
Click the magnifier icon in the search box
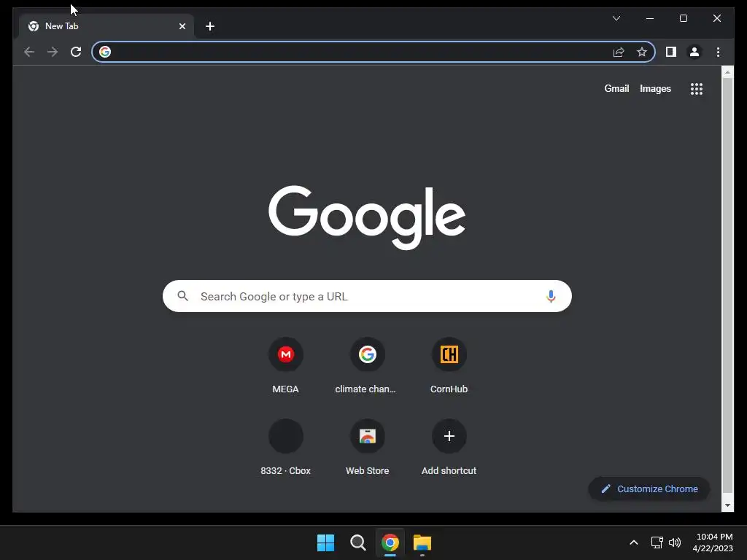click(182, 296)
